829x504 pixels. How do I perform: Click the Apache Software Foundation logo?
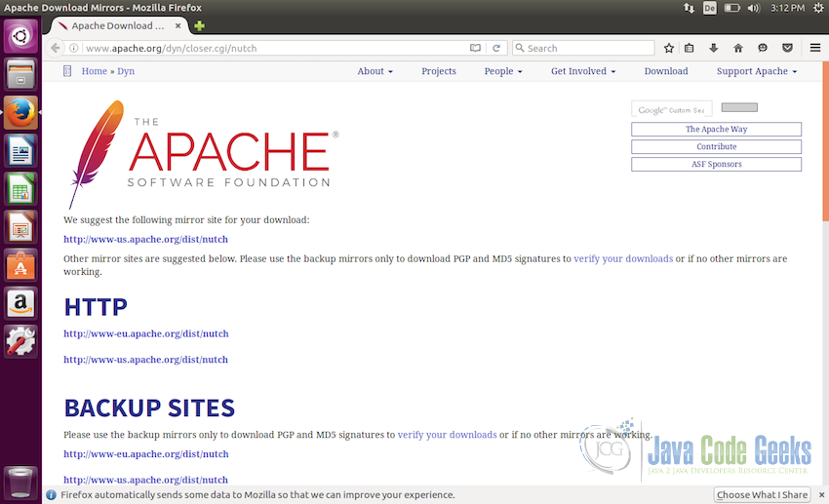[204, 154]
